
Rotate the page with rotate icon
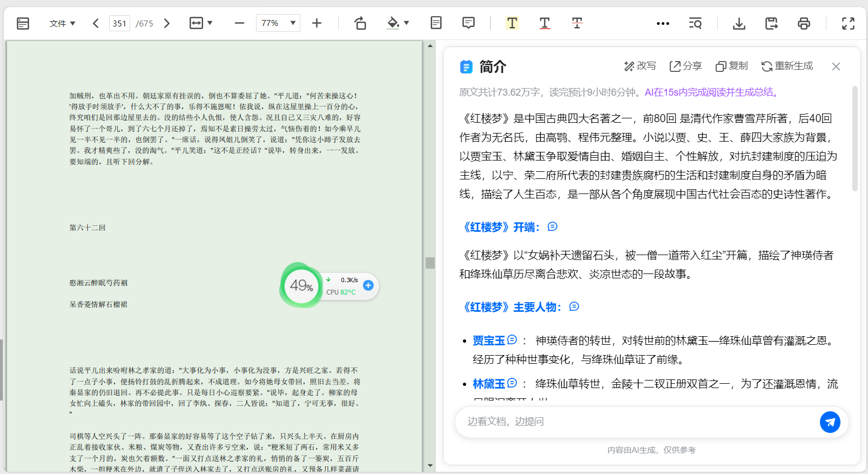click(x=360, y=23)
